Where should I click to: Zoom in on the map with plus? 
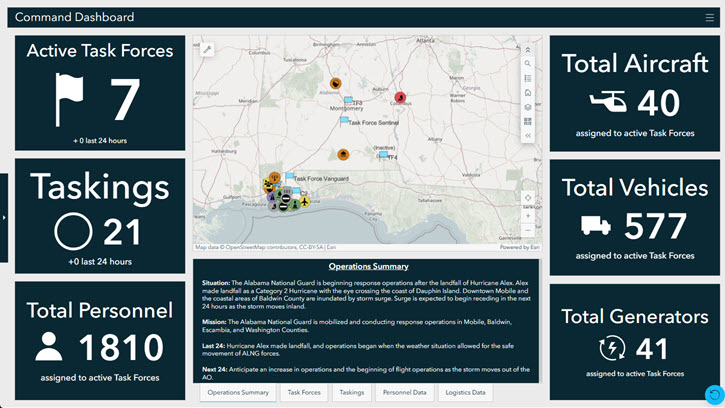(x=528, y=216)
